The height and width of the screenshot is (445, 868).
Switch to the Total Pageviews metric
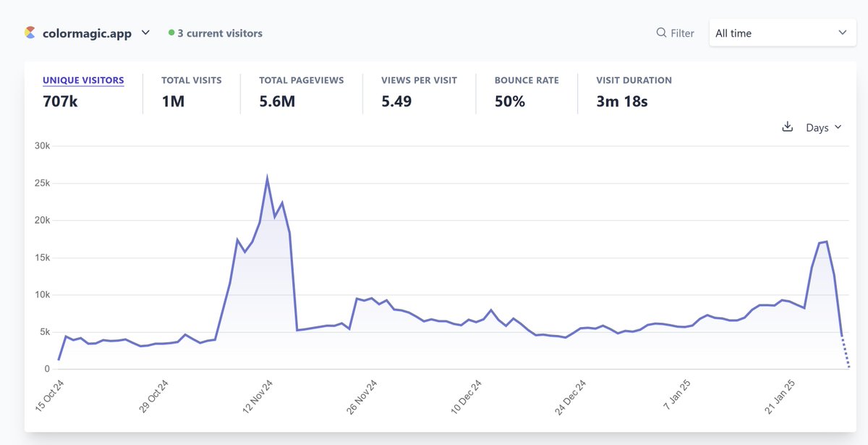click(x=301, y=91)
